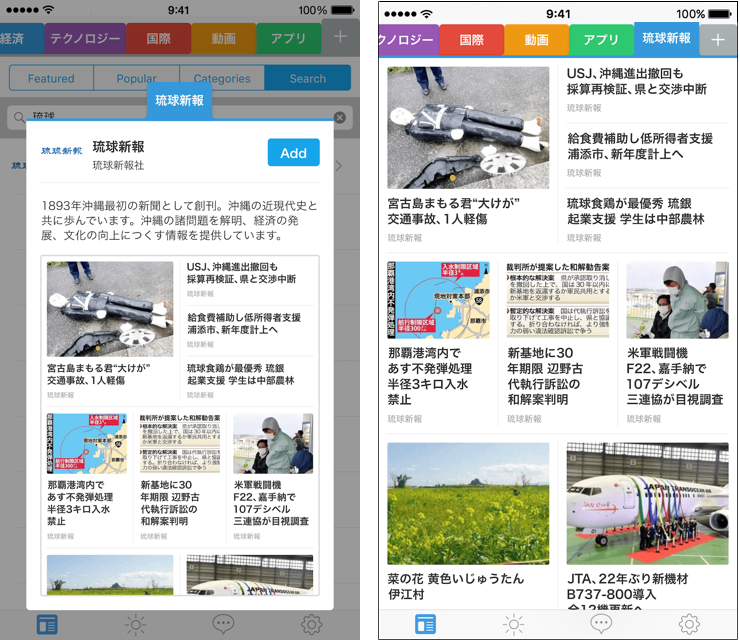740x640 pixels.
Task: Open USJ、沖縄進出撤回も headline in right phone
Action: click(x=637, y=81)
